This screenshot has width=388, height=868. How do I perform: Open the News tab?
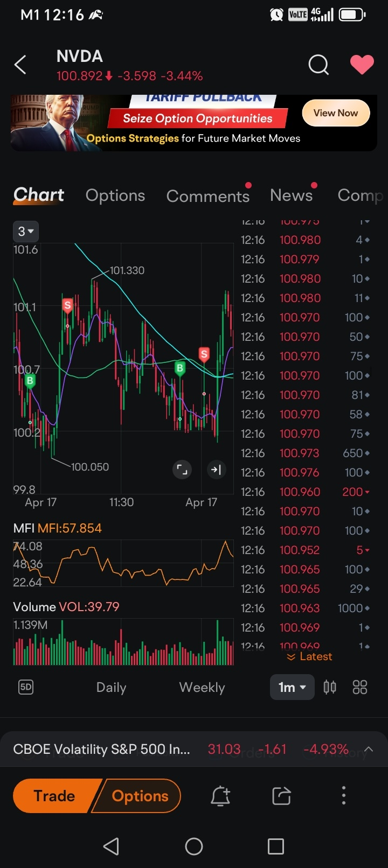pyautogui.click(x=292, y=195)
